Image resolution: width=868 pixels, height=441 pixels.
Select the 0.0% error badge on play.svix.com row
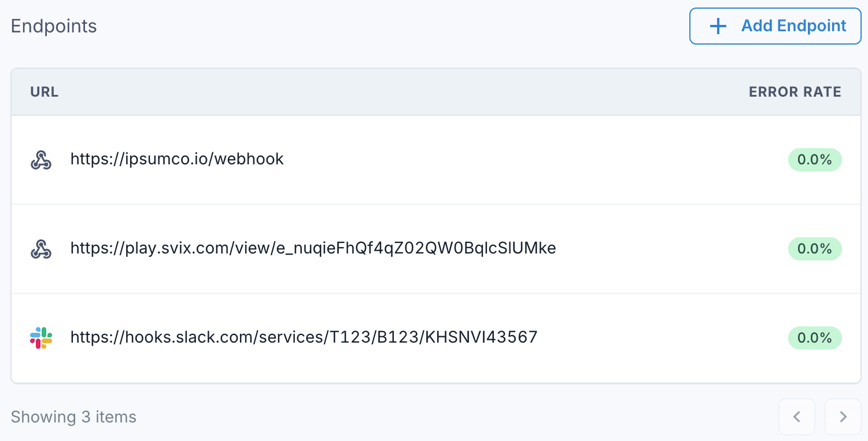tap(815, 248)
